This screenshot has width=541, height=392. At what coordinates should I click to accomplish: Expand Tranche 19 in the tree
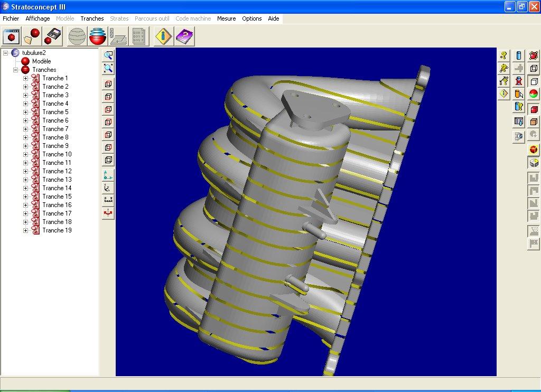coord(25,230)
